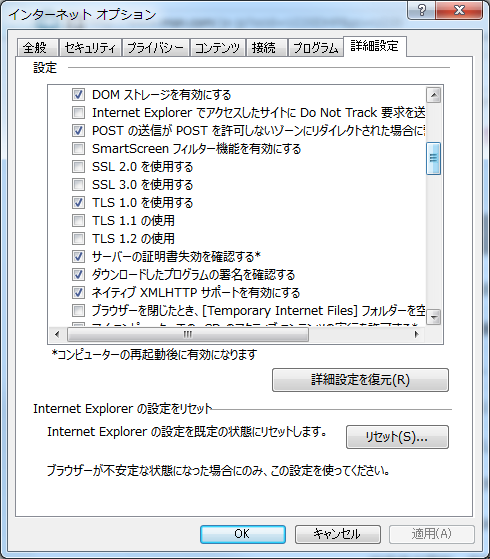Click the settings list scroll up arrow
This screenshot has height=559, width=490.
coord(434,95)
